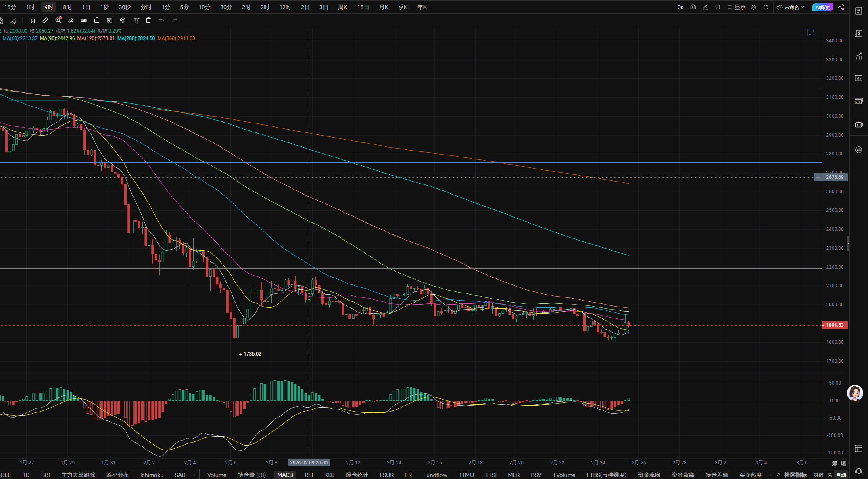868x479 pixels.
Task: Toggle the % percentage scale
Action: pos(830,475)
